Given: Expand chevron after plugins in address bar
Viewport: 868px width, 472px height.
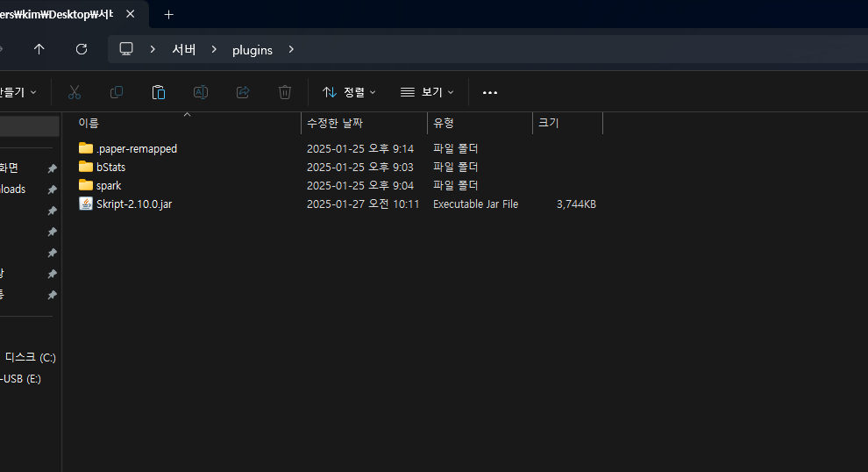Looking at the screenshot, I should click(x=291, y=50).
